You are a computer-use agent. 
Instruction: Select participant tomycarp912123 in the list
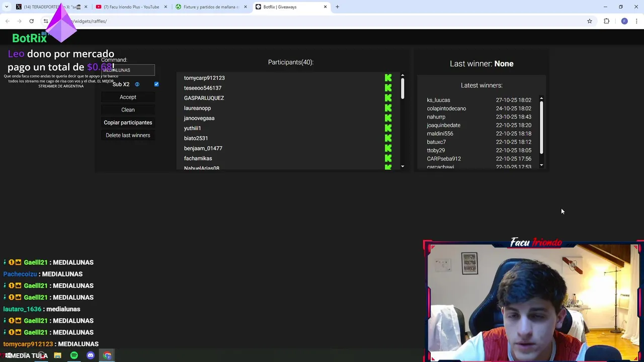pyautogui.click(x=204, y=78)
